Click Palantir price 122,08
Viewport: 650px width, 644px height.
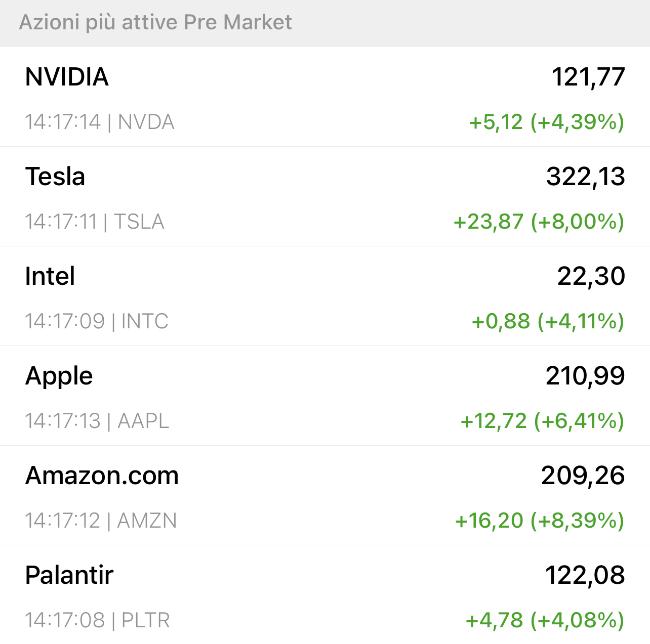585,575
